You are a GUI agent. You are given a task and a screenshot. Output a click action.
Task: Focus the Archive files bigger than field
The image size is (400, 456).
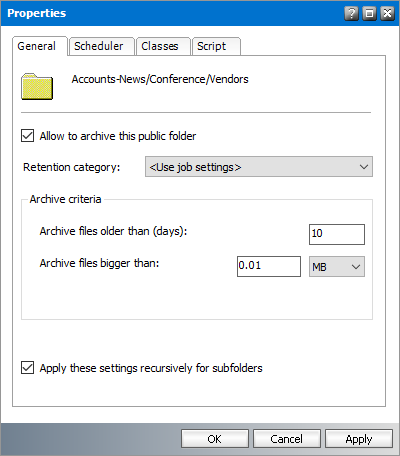tap(269, 266)
